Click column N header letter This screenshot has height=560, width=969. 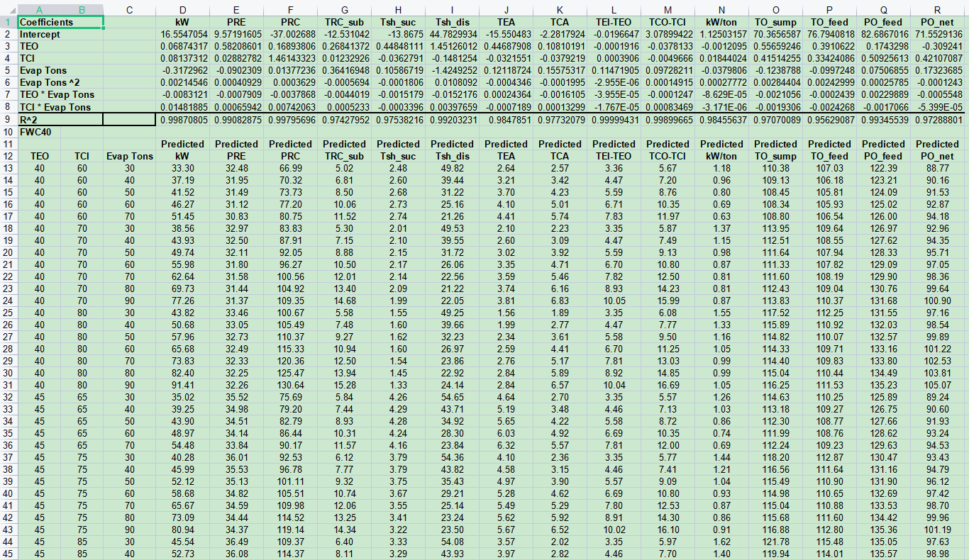(x=721, y=9)
